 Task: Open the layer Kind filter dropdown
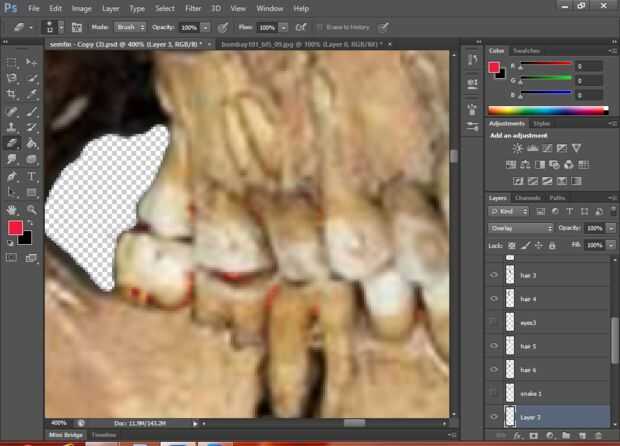click(x=508, y=212)
